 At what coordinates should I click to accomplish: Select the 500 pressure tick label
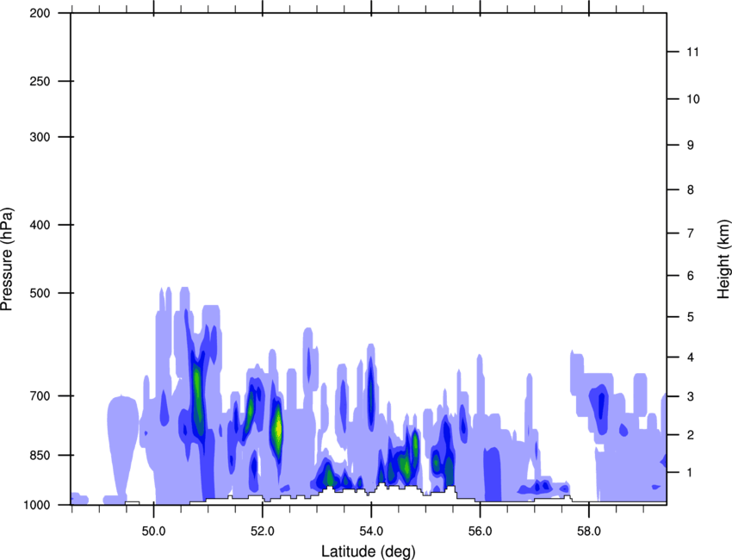pyautogui.click(x=40, y=293)
